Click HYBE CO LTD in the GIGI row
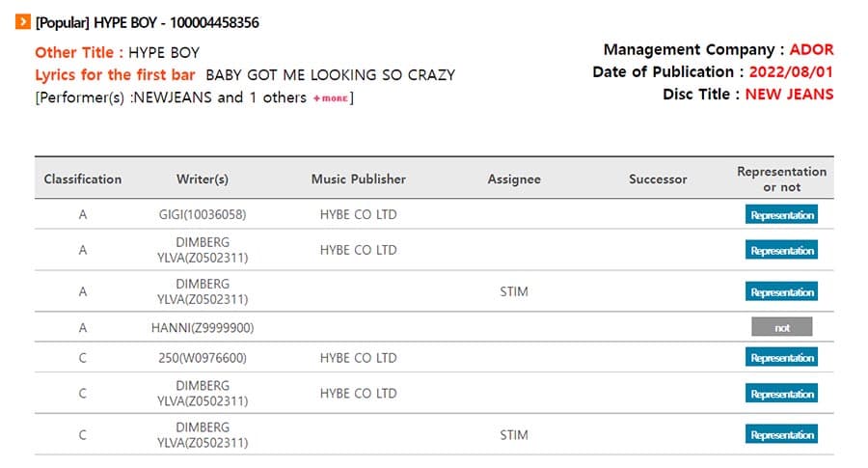The width and height of the screenshot is (868, 468). tap(358, 214)
